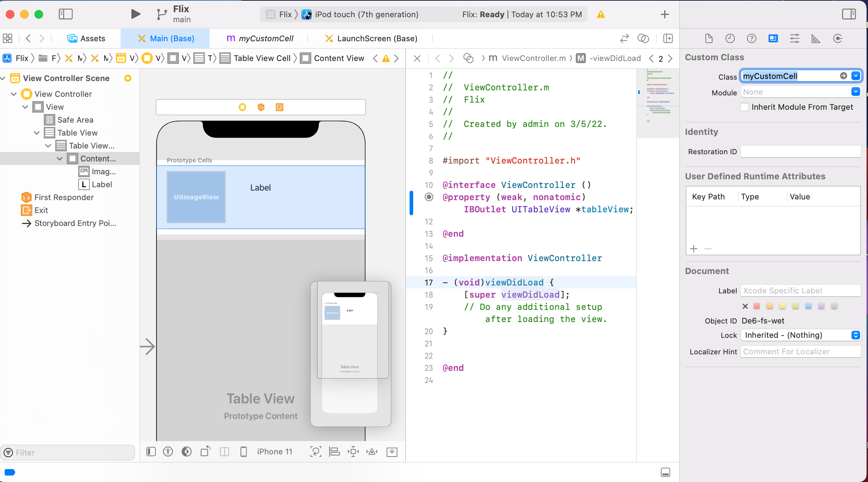Select the blue document label color
This screenshot has width=868, height=482.
tap(808, 306)
